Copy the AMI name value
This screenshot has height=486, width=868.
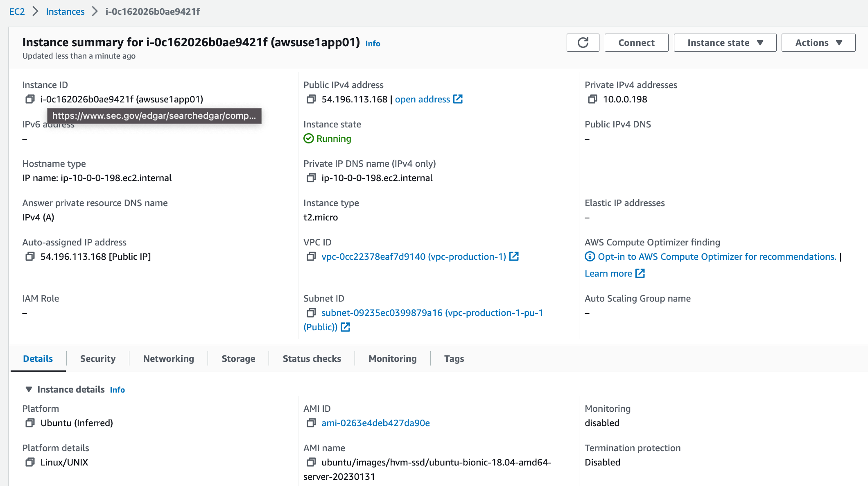311,462
